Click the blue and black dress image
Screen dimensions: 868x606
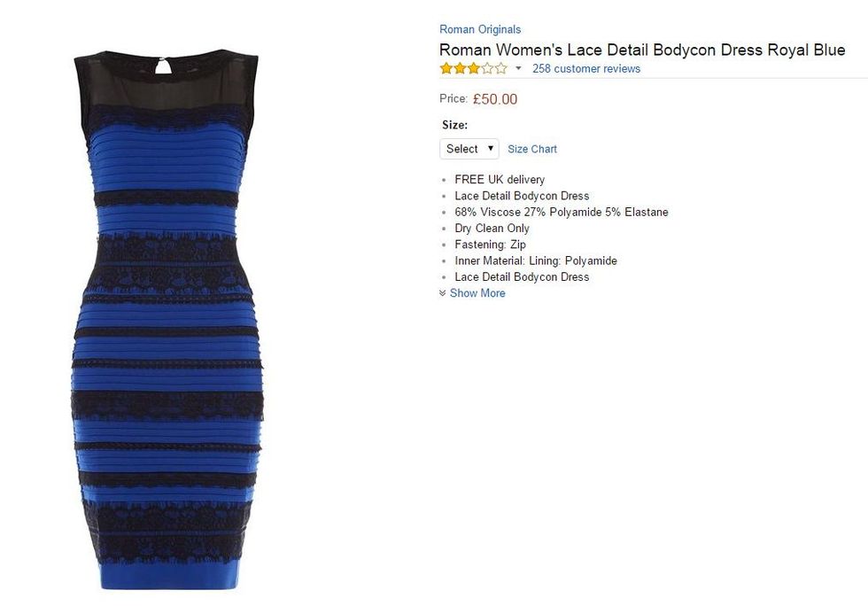pos(167,320)
